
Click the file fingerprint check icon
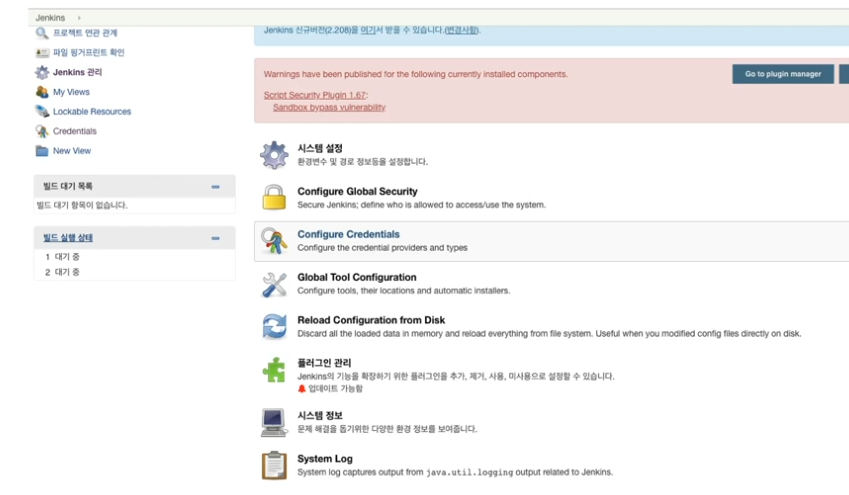pyautogui.click(x=42, y=53)
